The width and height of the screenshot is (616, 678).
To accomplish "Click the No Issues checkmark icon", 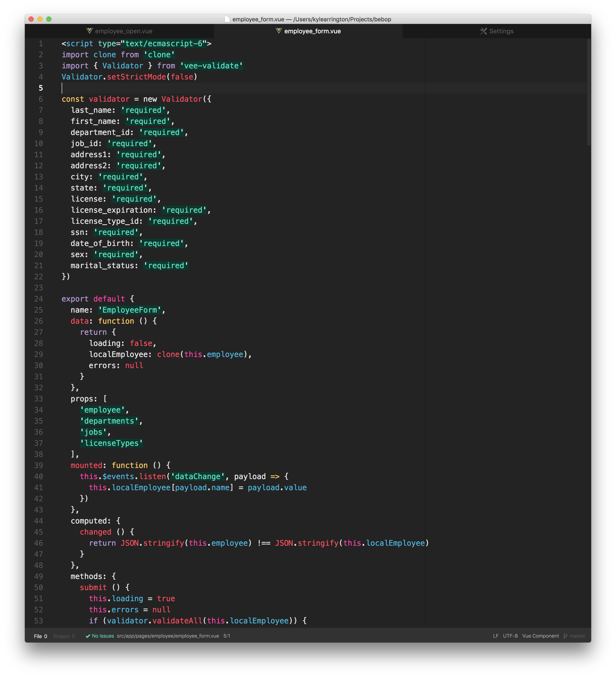I will pyautogui.click(x=88, y=636).
